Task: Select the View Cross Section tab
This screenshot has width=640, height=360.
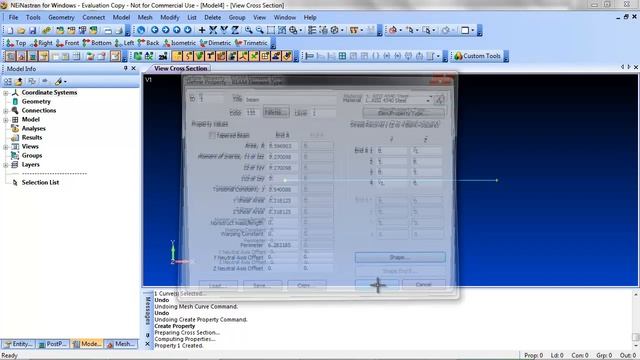Action: pyautogui.click(x=180, y=69)
